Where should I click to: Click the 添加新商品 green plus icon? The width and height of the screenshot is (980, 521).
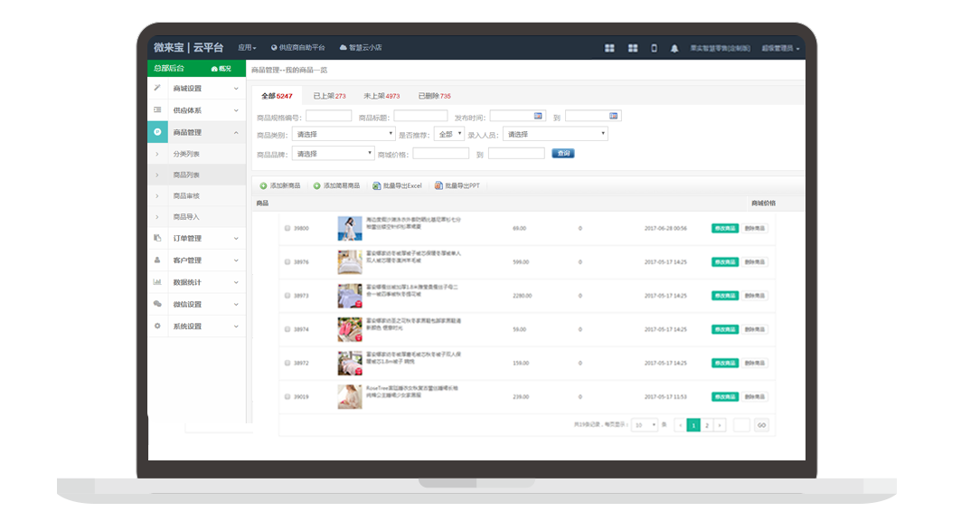263,185
